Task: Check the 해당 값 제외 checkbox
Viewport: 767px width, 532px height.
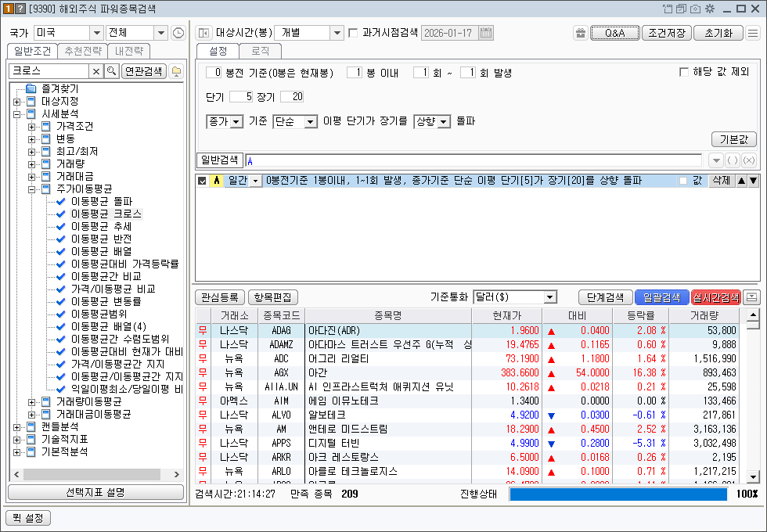Action: 685,72
